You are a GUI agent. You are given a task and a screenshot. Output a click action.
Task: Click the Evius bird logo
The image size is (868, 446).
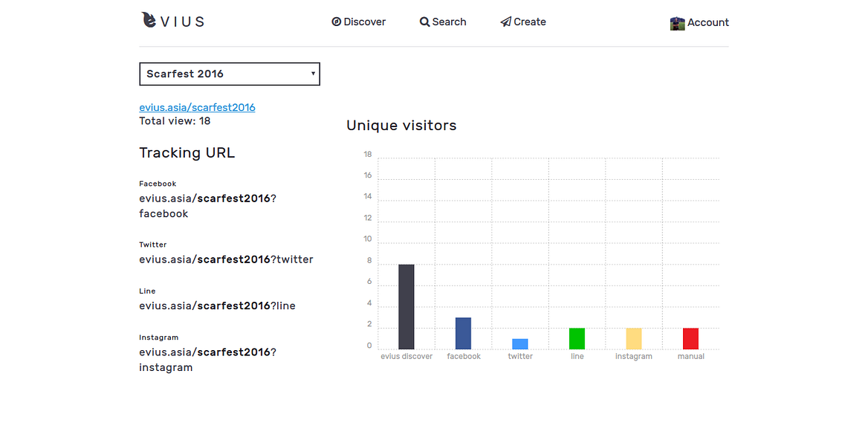click(149, 20)
